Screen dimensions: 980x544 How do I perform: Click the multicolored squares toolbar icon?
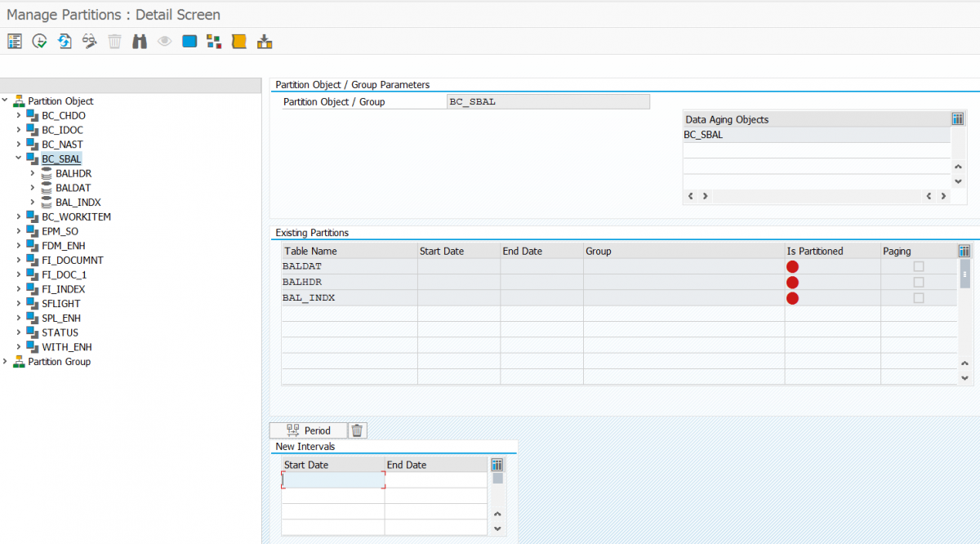point(214,41)
